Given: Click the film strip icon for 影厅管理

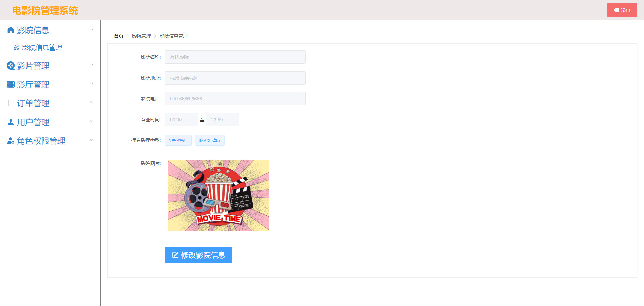Looking at the screenshot, I should click(x=11, y=84).
